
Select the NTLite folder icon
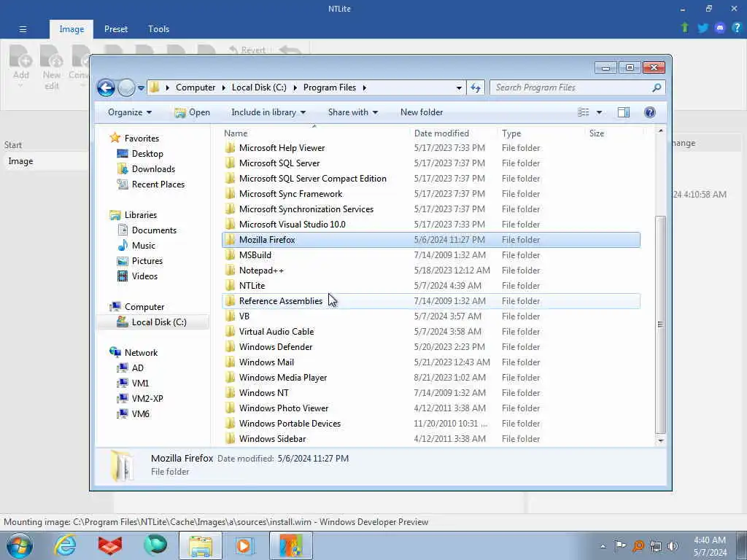tap(230, 285)
